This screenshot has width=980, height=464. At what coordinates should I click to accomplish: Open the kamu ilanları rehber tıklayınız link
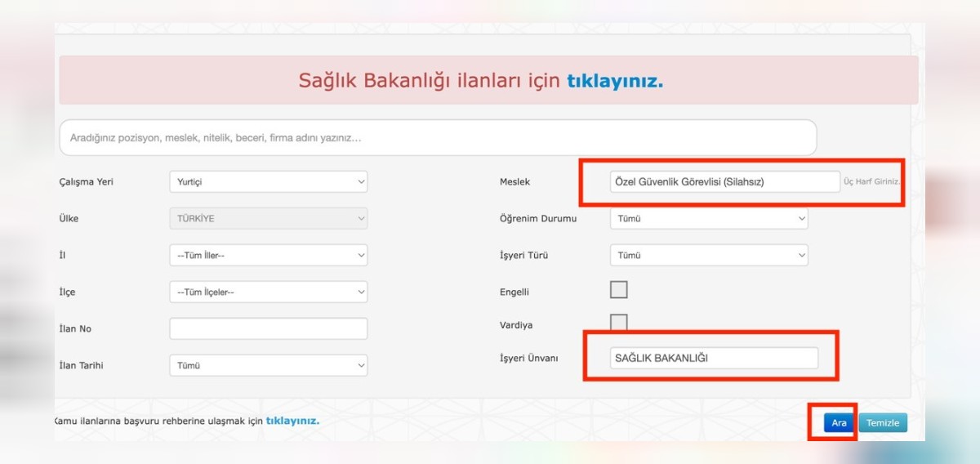pos(292,422)
